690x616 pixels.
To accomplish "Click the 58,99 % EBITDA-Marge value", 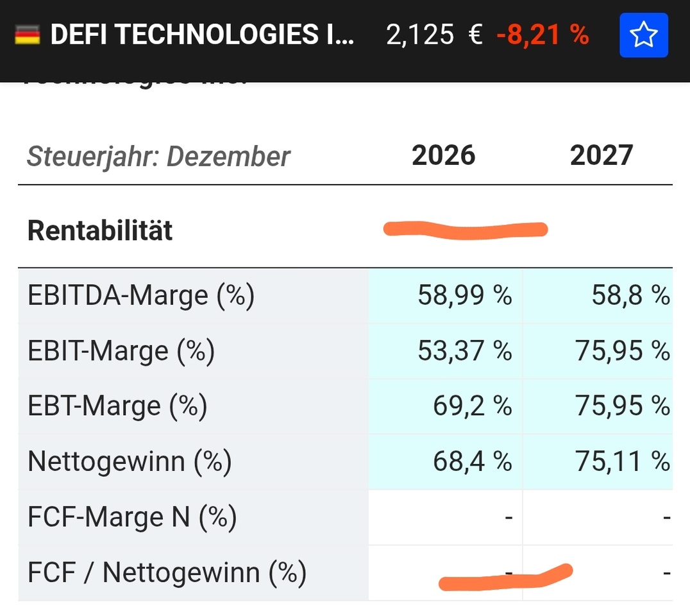I will [x=465, y=296].
